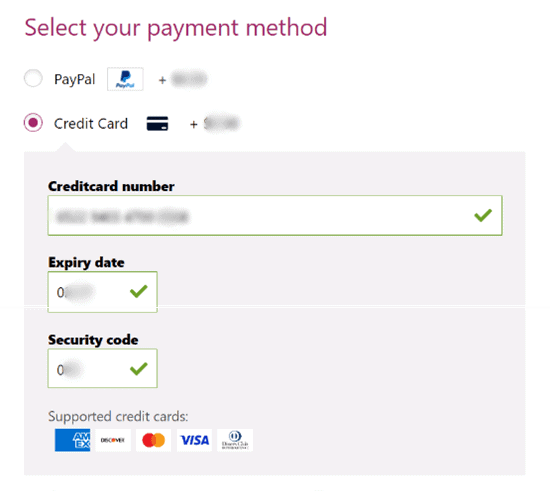Image resolution: width=550 pixels, height=499 pixels.
Task: Click the dark credit card icon
Action: [x=157, y=124]
